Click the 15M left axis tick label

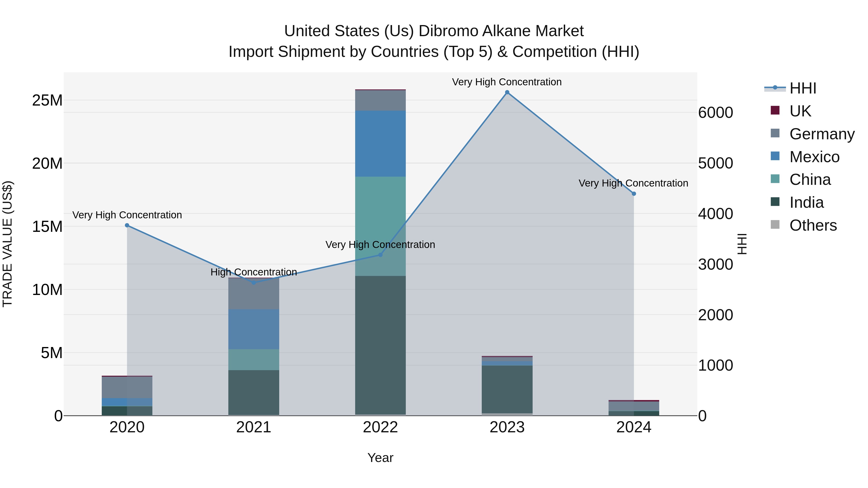(47, 227)
